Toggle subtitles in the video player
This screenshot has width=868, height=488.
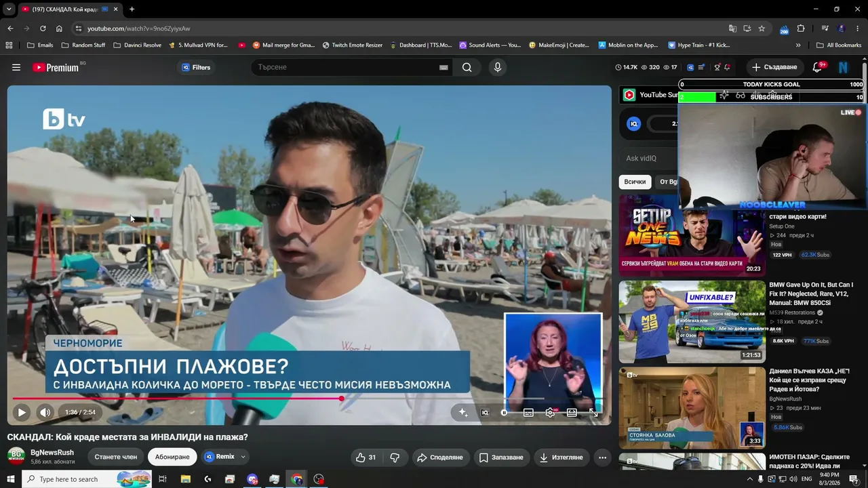528,412
